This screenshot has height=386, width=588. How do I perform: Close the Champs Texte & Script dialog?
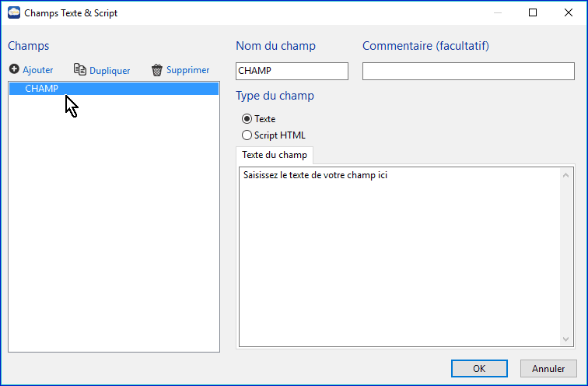(569, 13)
